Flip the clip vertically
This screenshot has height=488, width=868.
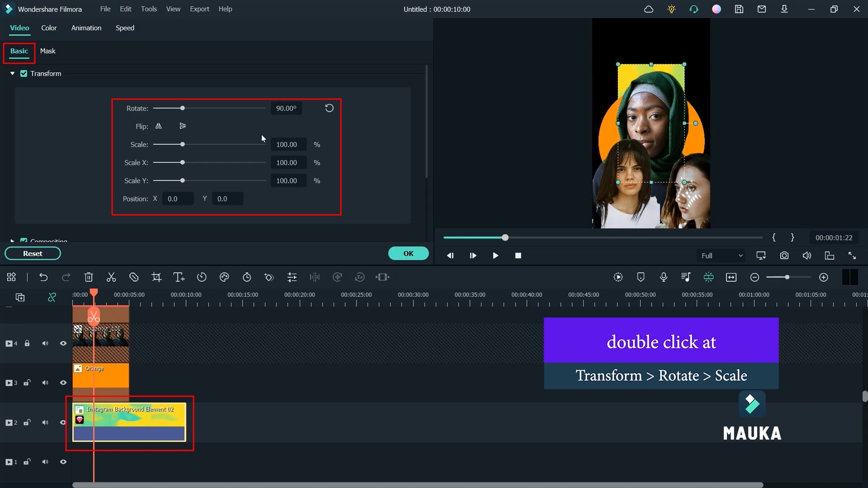(x=183, y=126)
